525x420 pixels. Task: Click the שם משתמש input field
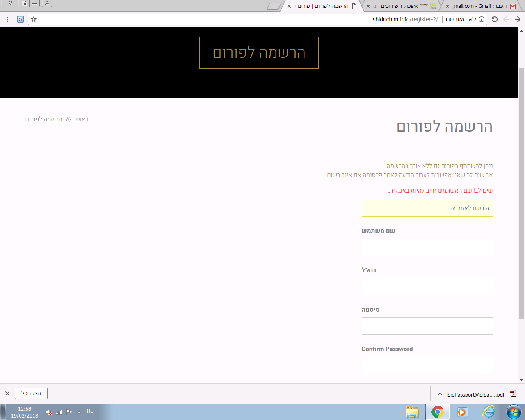pos(427,247)
